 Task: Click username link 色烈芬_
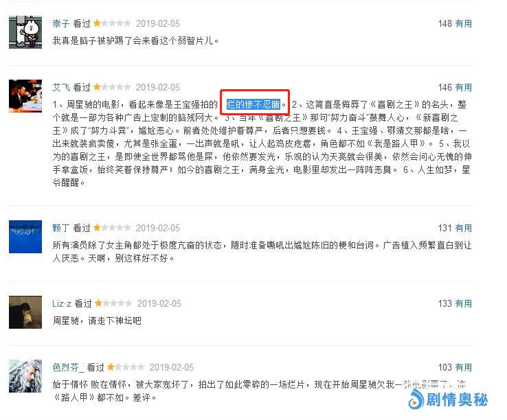[x=68, y=367]
